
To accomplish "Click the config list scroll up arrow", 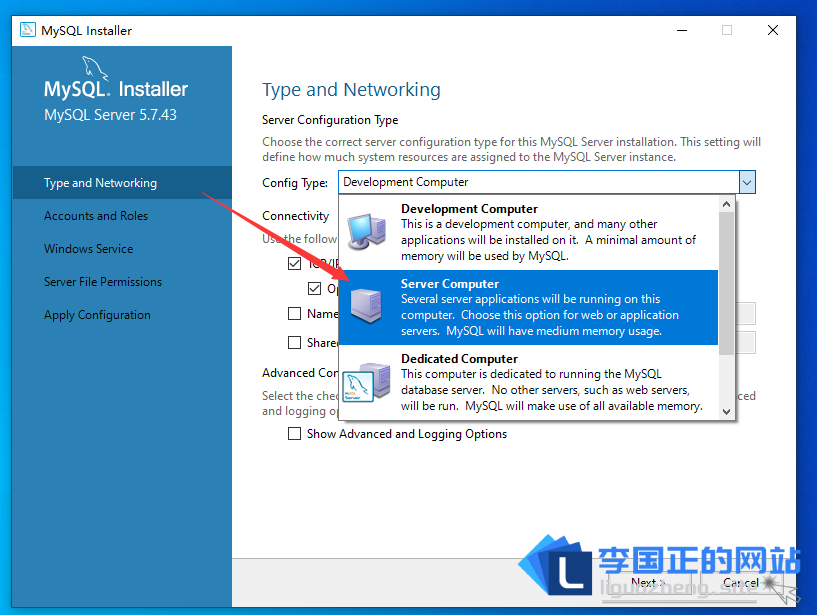I will coord(726,204).
